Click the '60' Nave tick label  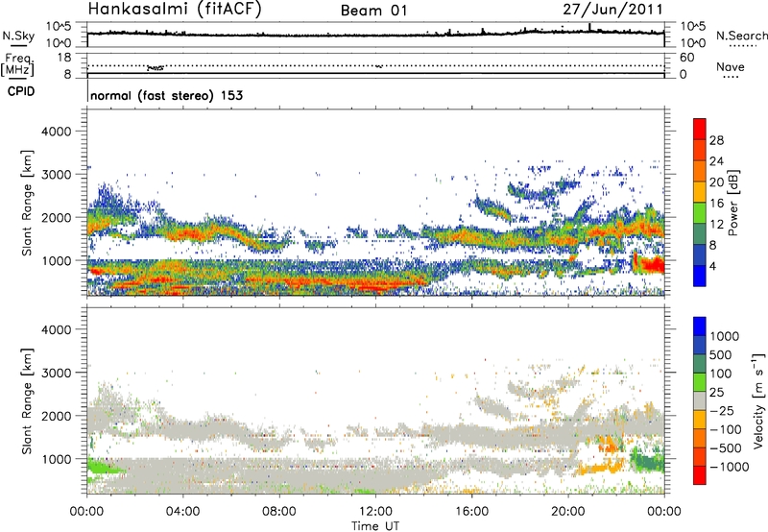pyautogui.click(x=686, y=58)
